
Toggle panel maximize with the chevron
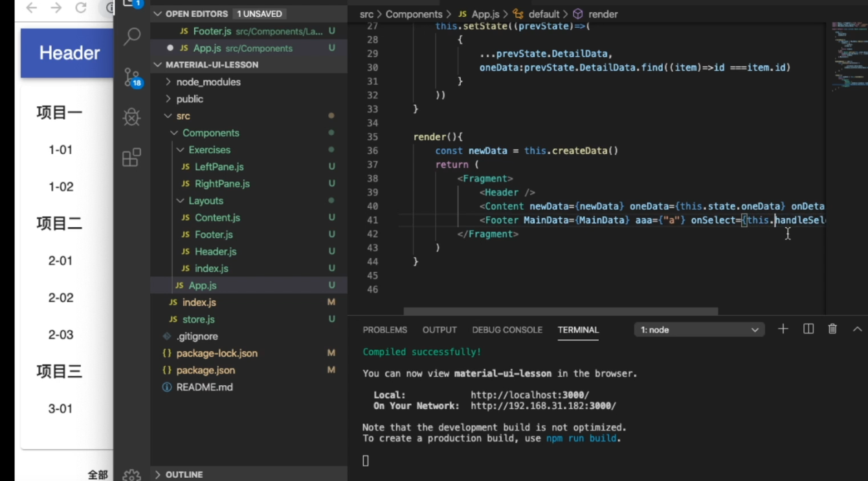pos(857,329)
